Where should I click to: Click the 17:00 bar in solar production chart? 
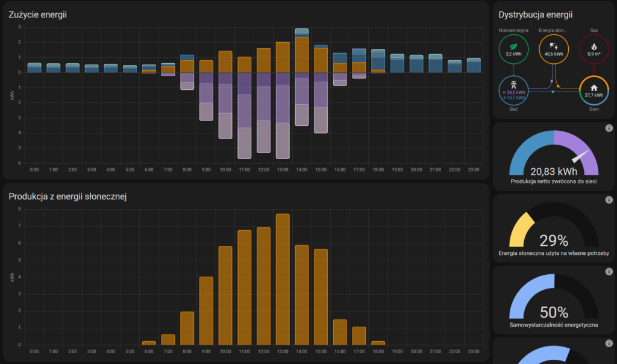359,336
